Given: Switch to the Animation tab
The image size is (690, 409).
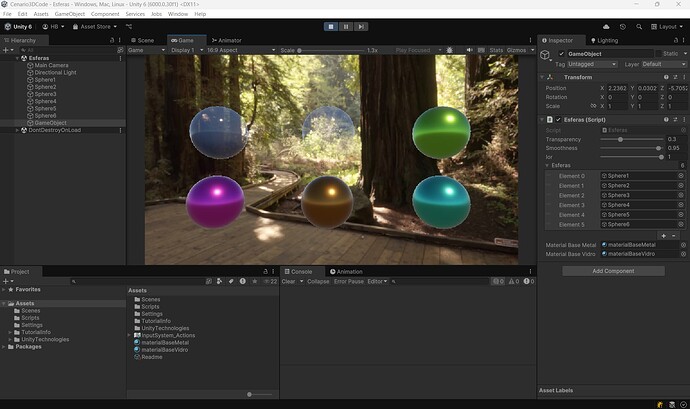Looking at the screenshot, I should (x=346, y=272).
